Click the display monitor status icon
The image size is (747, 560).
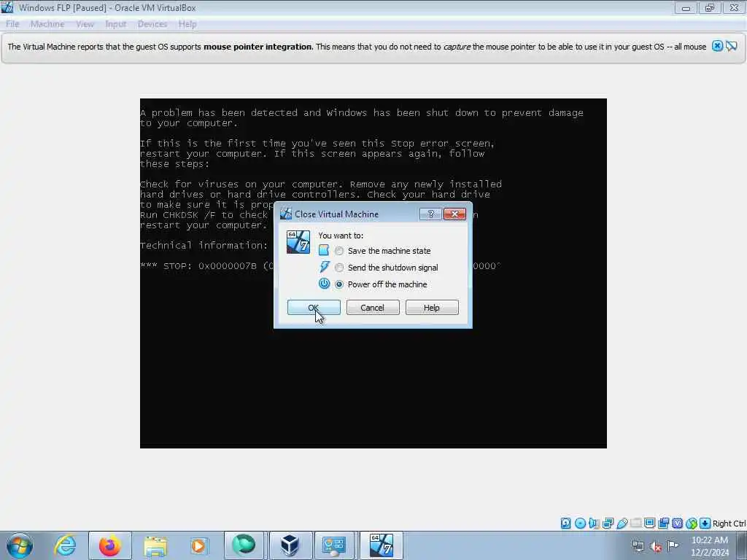coord(649,524)
